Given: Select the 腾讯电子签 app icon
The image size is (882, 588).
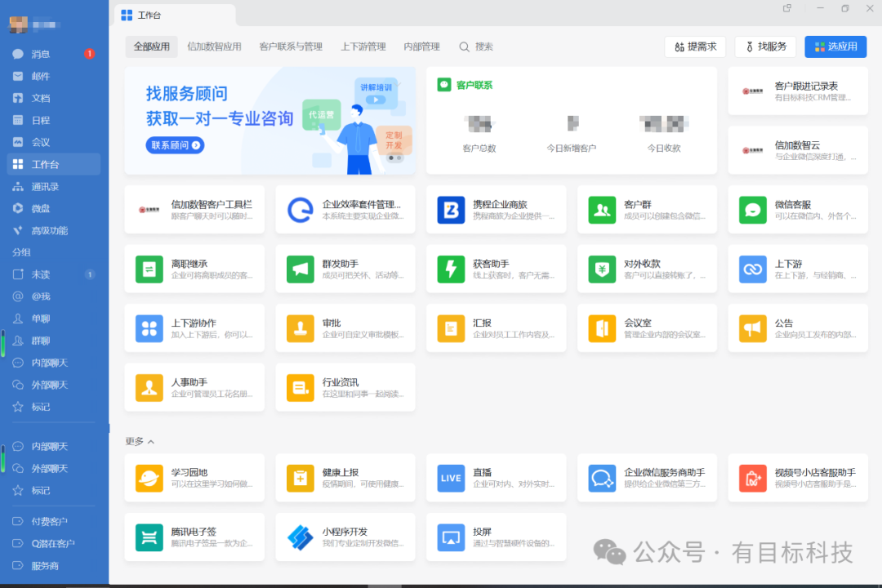Looking at the screenshot, I should tap(149, 537).
